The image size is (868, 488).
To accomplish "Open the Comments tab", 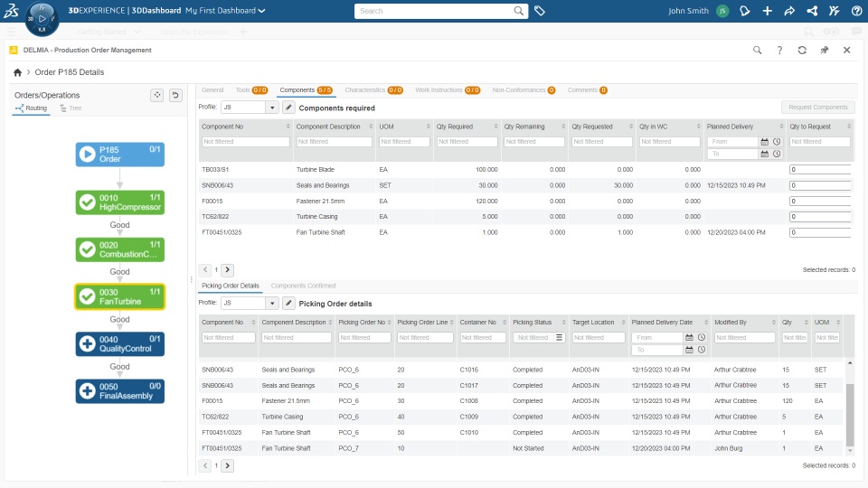I will (x=588, y=90).
